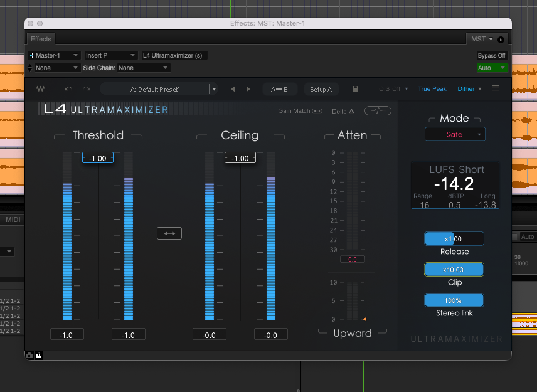Click the up/down stepper beside None dropdown

coord(29,68)
